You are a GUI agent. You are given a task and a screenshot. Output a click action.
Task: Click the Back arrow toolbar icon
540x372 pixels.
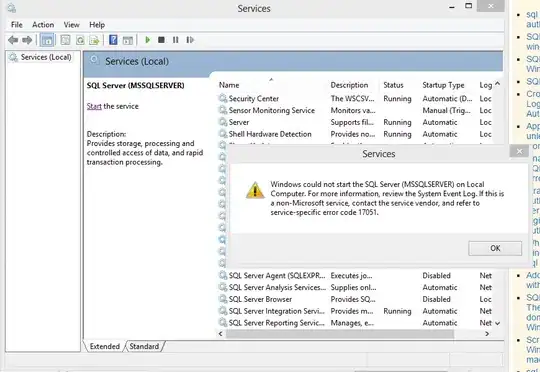[13, 40]
